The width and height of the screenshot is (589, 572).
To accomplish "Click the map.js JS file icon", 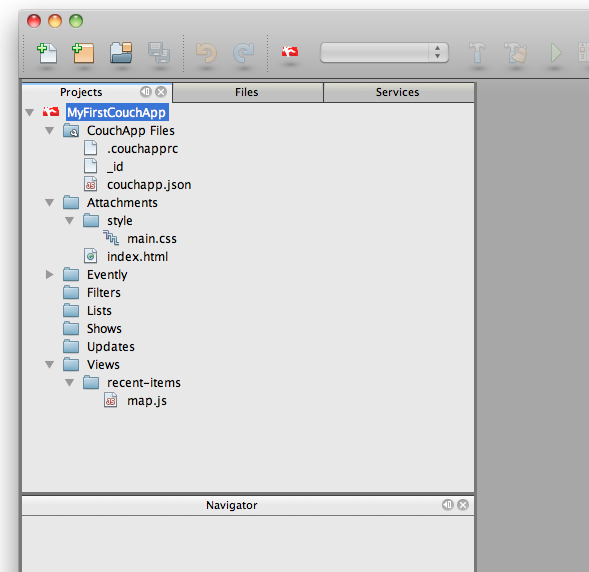I will 110,400.
